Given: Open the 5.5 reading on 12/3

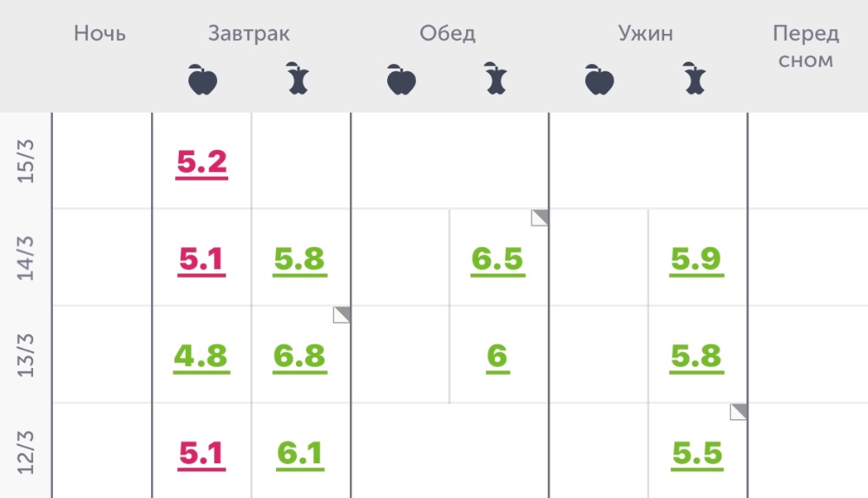Looking at the screenshot, I should point(697,453).
